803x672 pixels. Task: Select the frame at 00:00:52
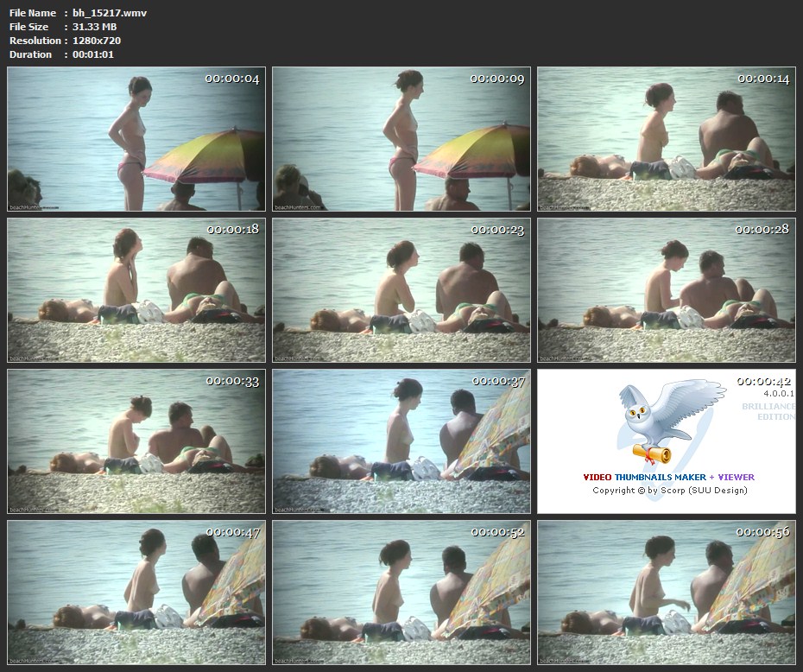coord(401,592)
